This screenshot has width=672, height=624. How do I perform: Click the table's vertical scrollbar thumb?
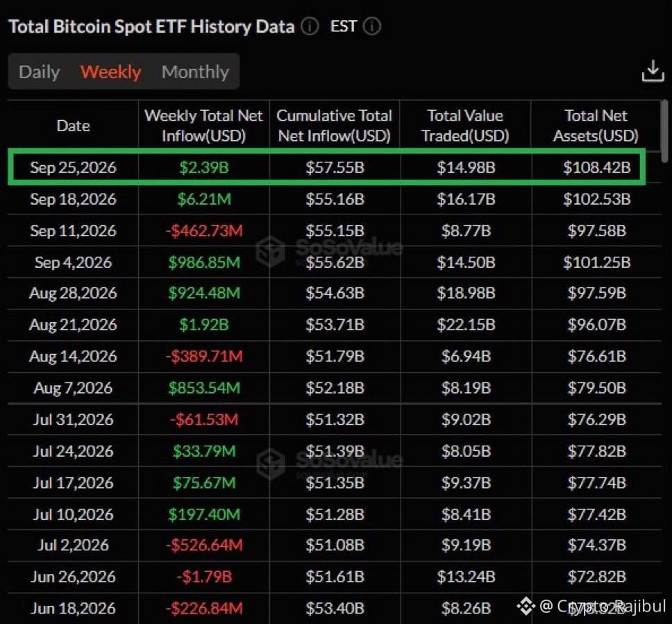[x=664, y=131]
